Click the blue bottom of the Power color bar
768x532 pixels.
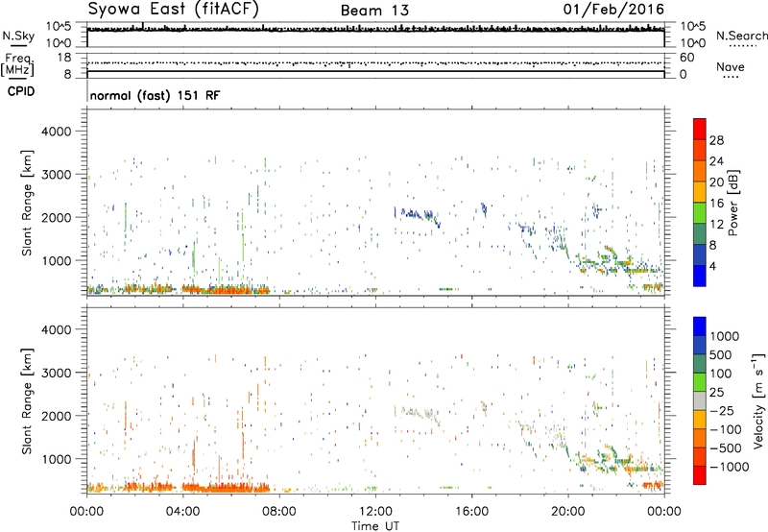pyautogui.click(x=700, y=276)
